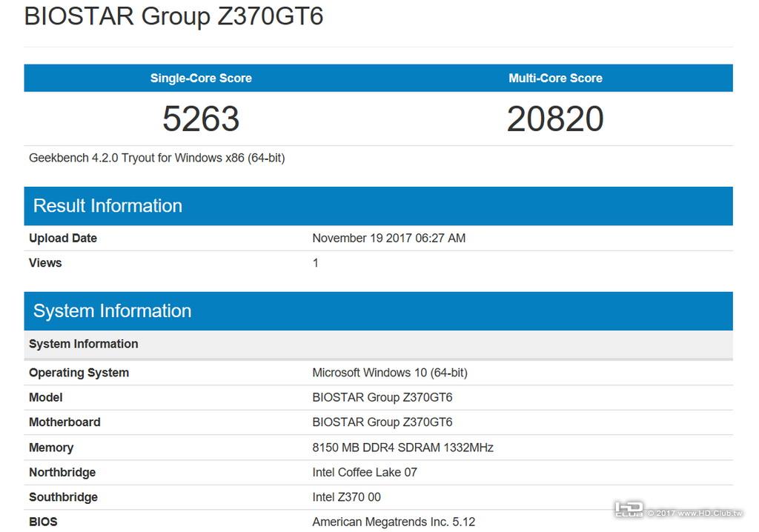Select the Northbridge row label
The height and width of the screenshot is (532, 759).
[x=62, y=473]
